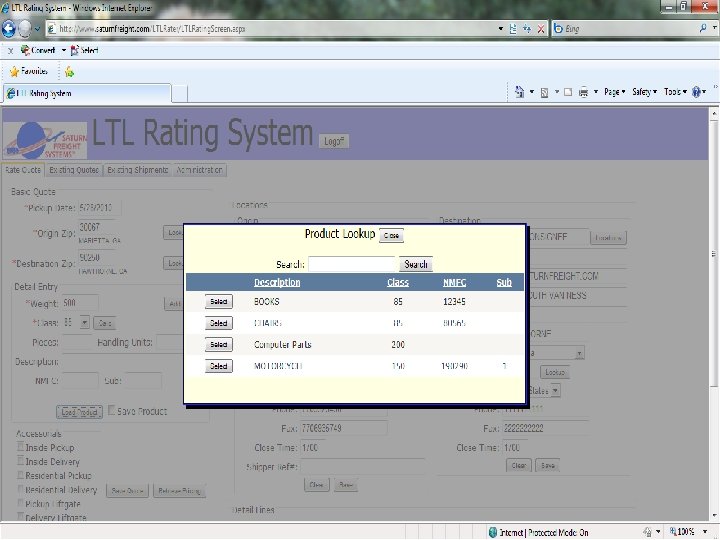Viewport: 720px width, 540px height.
Task: Switch to the Existing Quotes tab
Action: pyautogui.click(x=74, y=170)
